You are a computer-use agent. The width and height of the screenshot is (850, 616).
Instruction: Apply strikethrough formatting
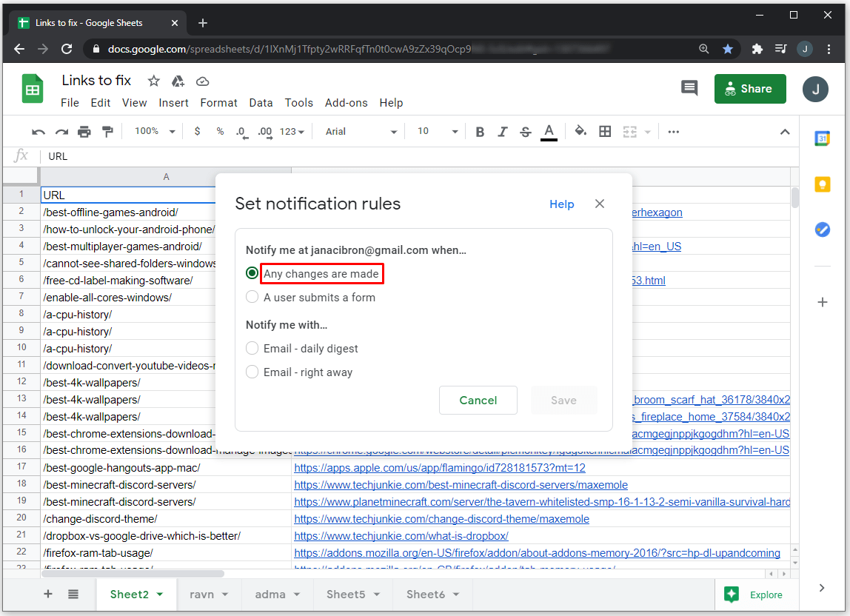coord(526,132)
